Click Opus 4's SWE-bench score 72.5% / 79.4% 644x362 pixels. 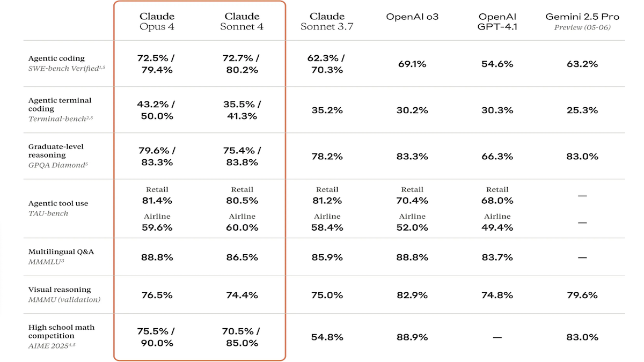tap(157, 64)
